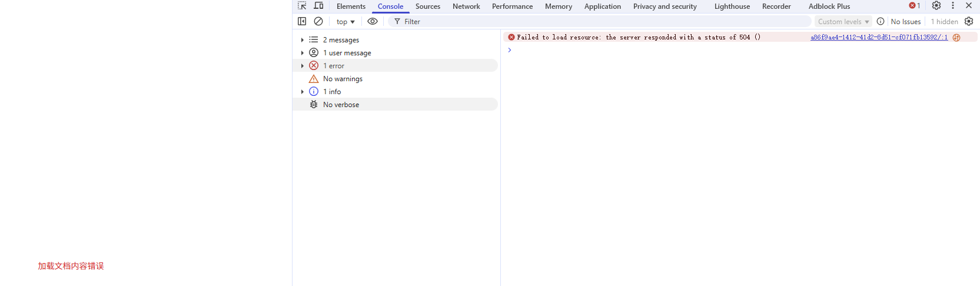980x286 pixels.
Task: Expand the 1 error group arrow
Action: [x=303, y=66]
